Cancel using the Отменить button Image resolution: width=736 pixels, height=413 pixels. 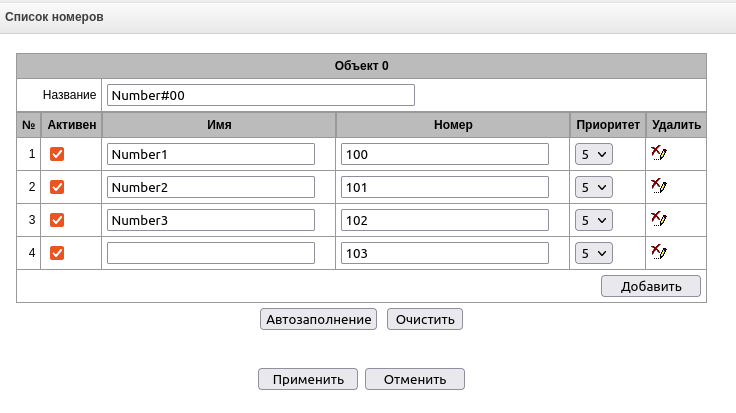414,379
